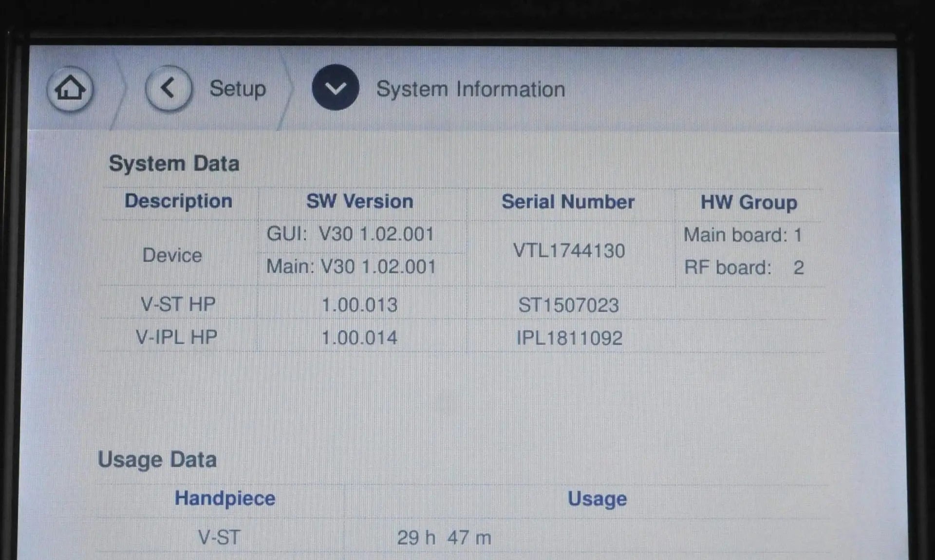Select device serial VTL1744130

(569, 251)
